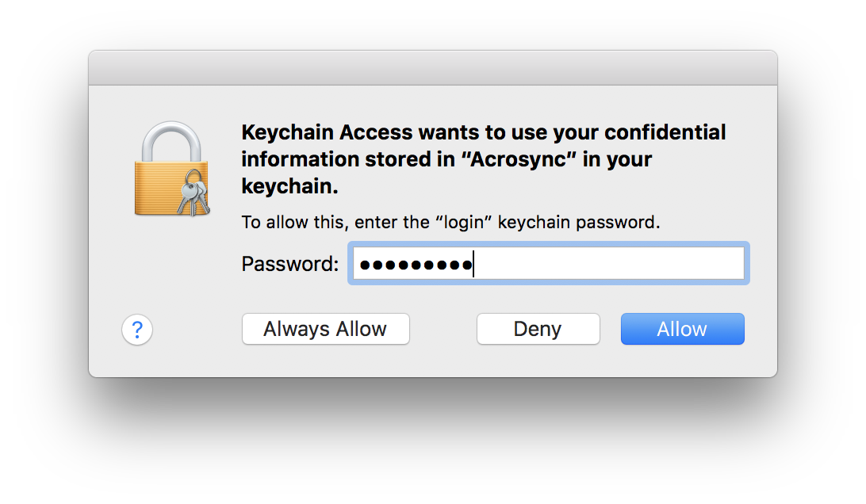
Task: Open help with the question mark button
Action: click(x=137, y=329)
